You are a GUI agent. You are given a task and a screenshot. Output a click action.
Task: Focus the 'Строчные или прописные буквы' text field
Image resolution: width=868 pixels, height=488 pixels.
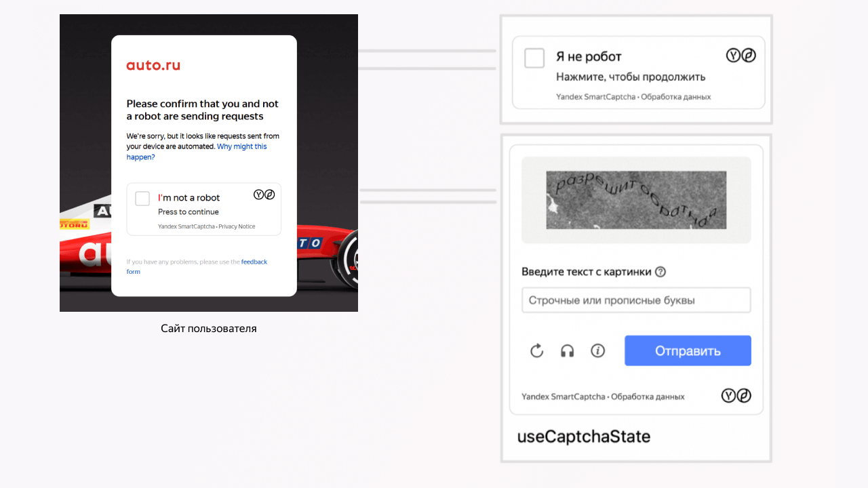[636, 300]
